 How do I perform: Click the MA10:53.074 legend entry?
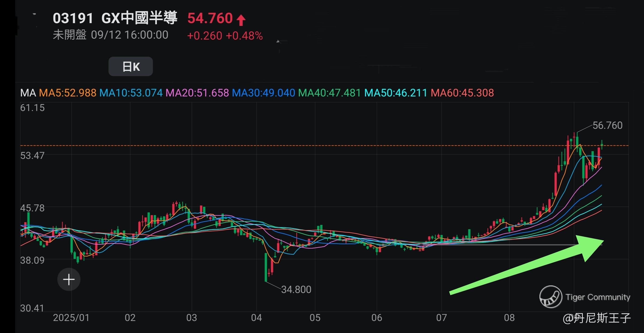pyautogui.click(x=131, y=93)
